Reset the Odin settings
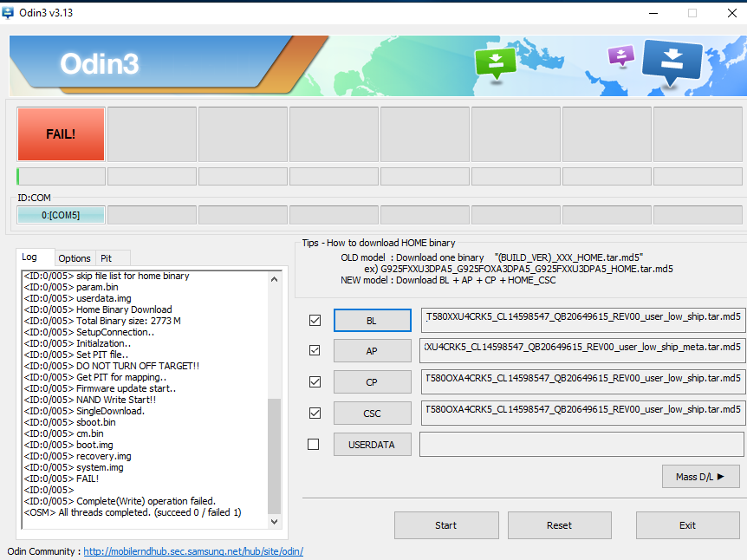Viewport: 747px width, 560px height. click(559, 525)
